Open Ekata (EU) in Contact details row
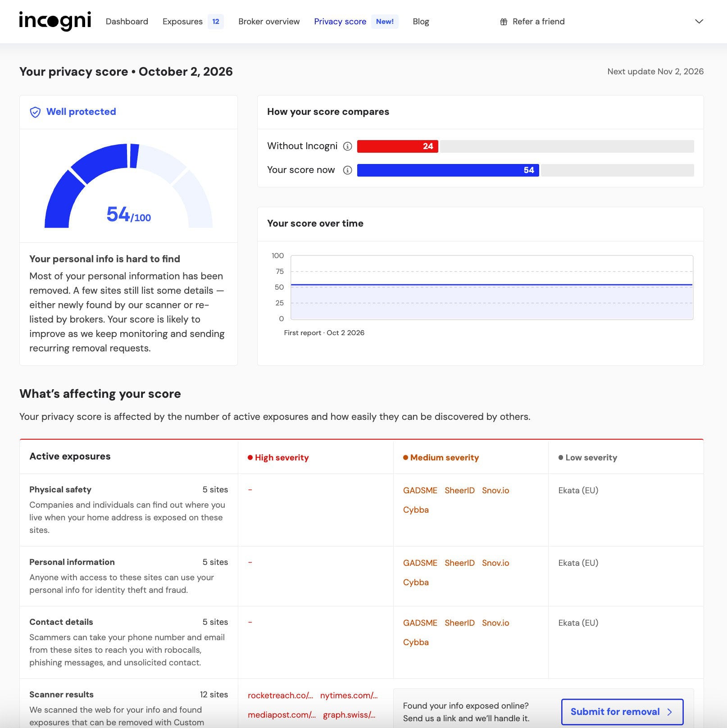 pyautogui.click(x=578, y=623)
